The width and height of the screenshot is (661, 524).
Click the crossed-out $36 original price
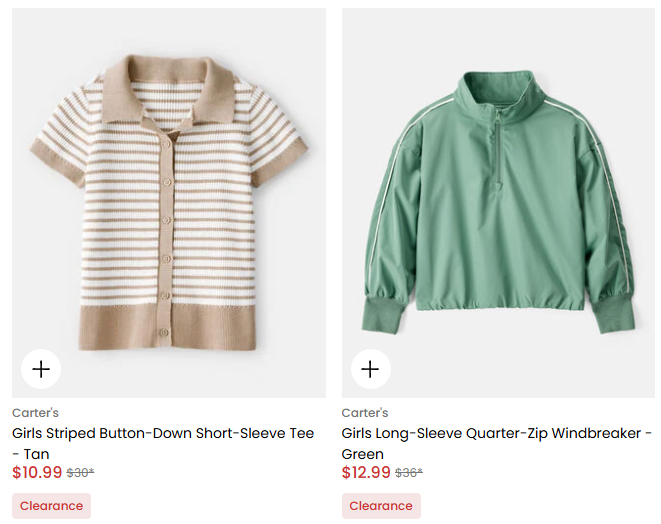409,473
